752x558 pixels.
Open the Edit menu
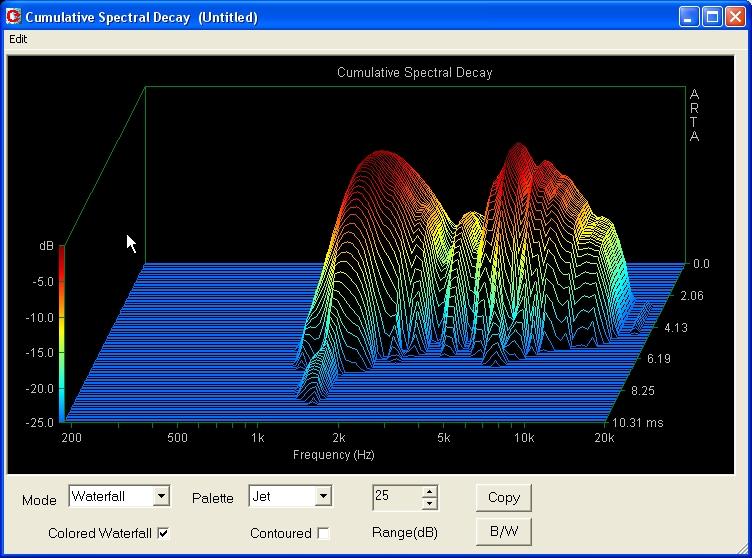click(18, 39)
